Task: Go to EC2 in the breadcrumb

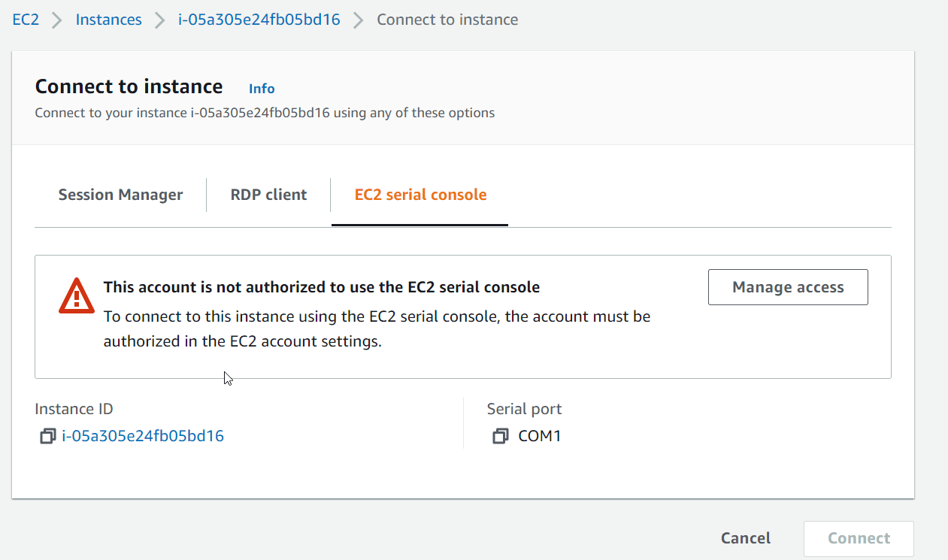Action: (x=26, y=20)
